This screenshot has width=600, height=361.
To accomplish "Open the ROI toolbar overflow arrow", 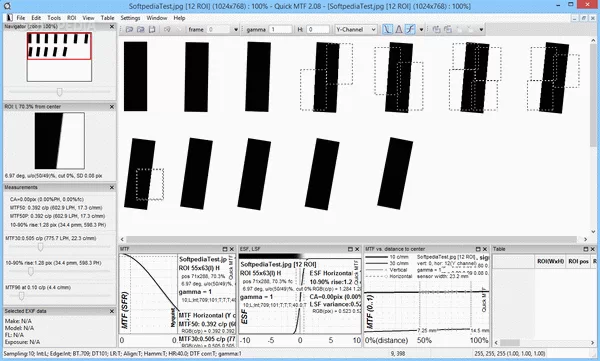I will (x=481, y=29).
